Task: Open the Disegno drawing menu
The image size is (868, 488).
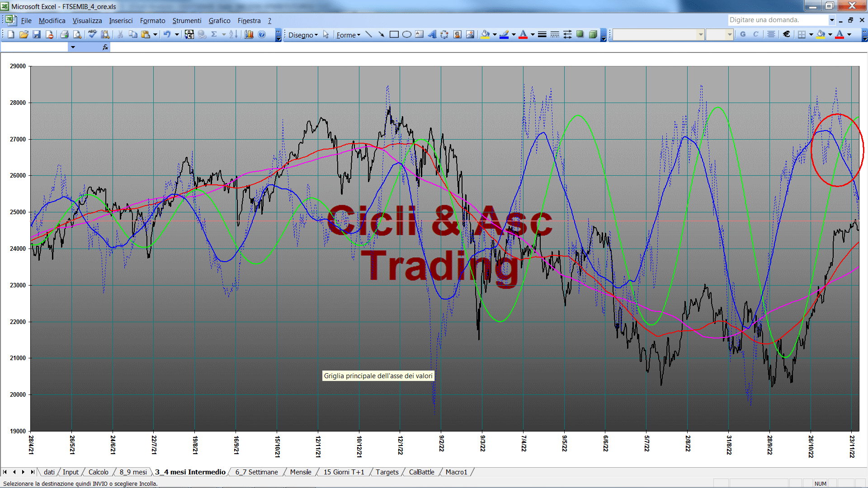Action: click(x=303, y=35)
